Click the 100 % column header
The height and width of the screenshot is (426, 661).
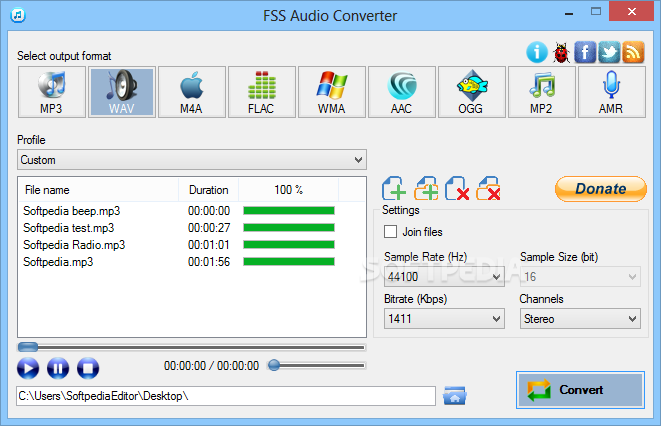288,190
